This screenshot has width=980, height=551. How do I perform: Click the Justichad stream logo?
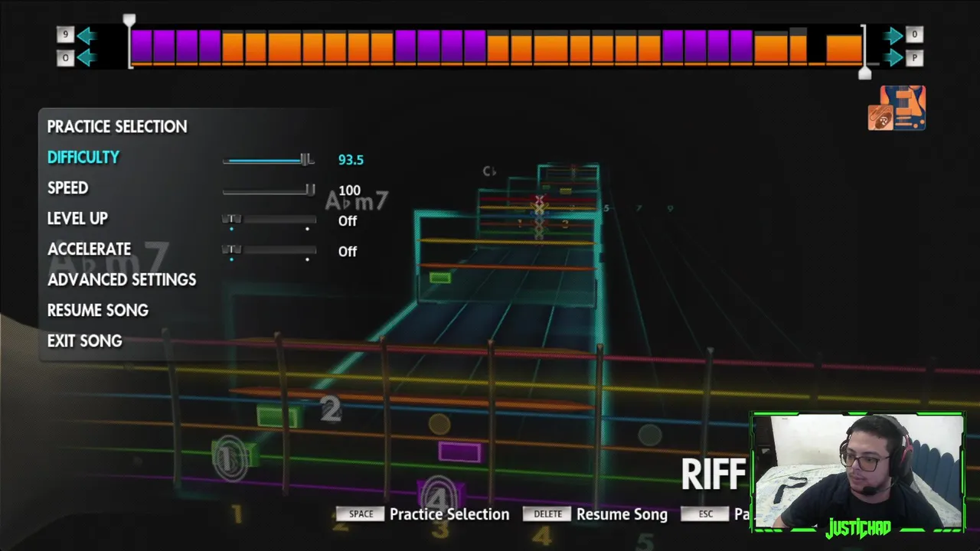click(x=857, y=529)
